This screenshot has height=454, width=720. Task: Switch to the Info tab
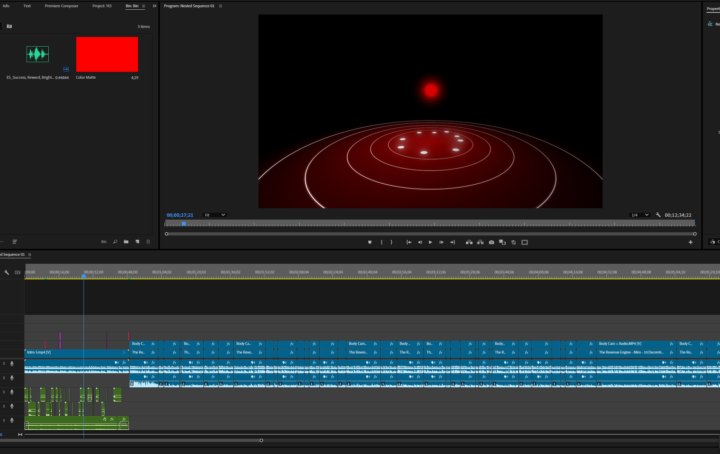[6, 6]
